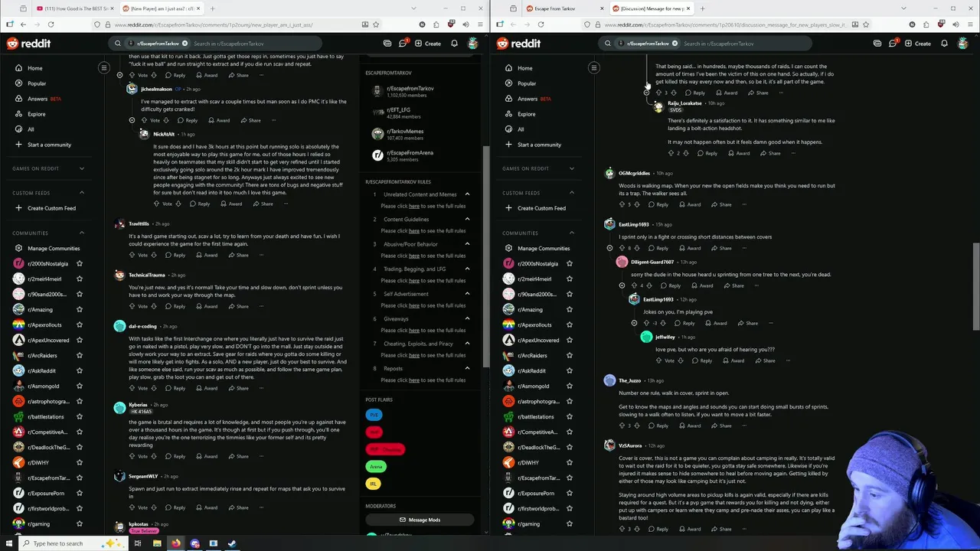Reload the page in the left browser window
This screenshot has width=980, height=551.
(51, 24)
